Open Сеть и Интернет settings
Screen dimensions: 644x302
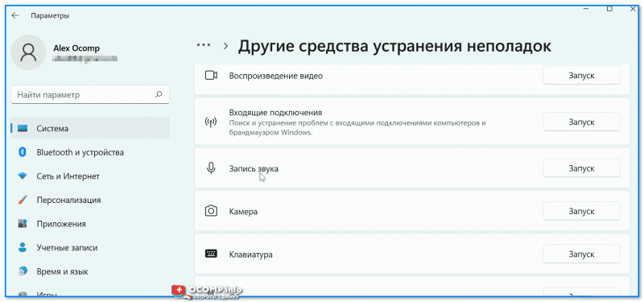pyautogui.click(x=90, y=176)
